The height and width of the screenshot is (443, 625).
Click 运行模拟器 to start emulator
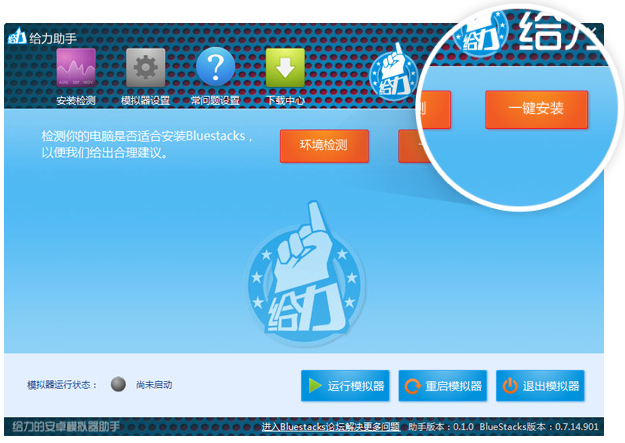(x=345, y=386)
